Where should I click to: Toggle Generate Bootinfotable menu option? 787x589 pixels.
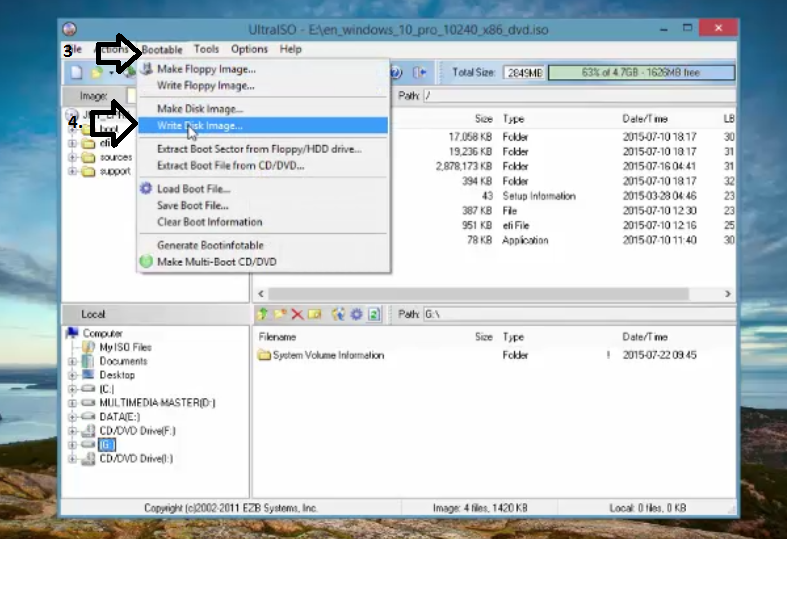[x=263, y=245]
